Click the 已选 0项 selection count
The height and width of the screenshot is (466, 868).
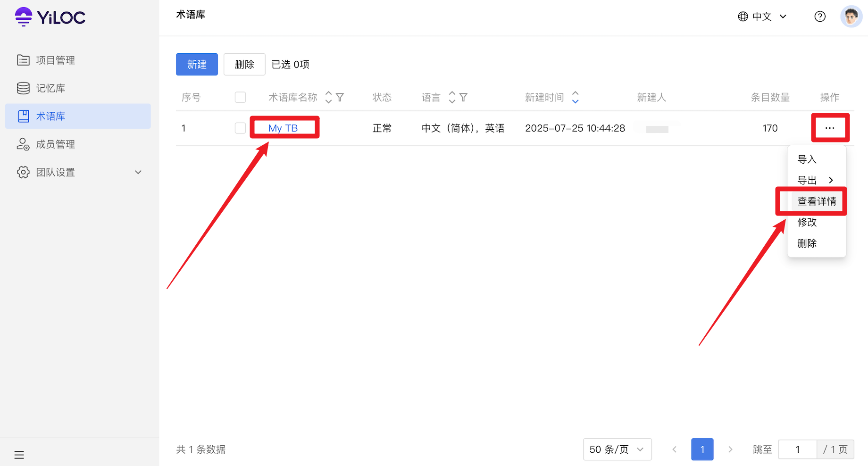[x=291, y=64]
